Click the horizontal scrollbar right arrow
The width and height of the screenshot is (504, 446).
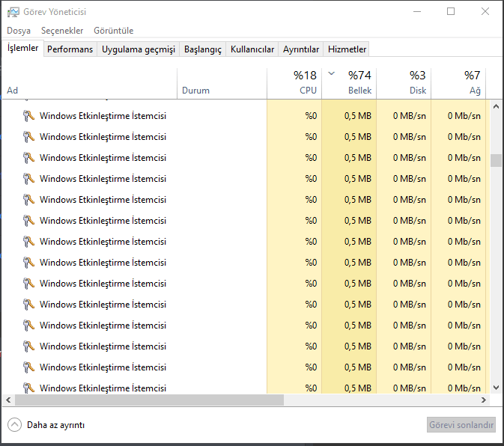click(484, 400)
